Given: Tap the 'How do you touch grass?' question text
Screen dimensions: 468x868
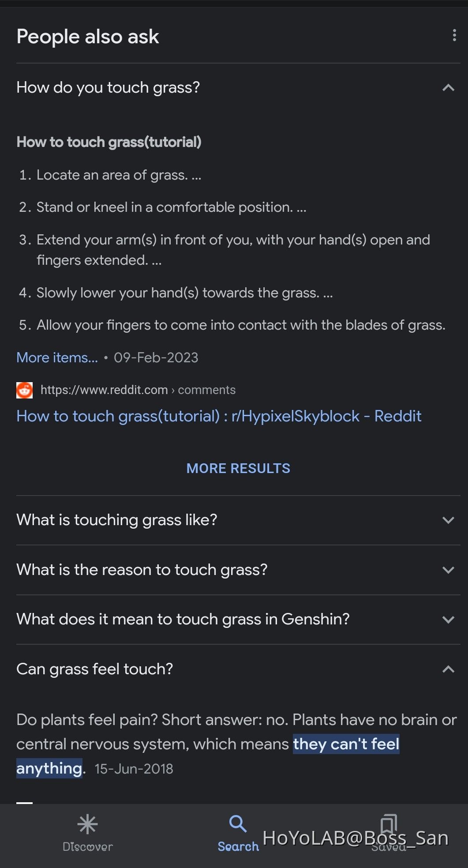Looking at the screenshot, I should click(x=108, y=87).
